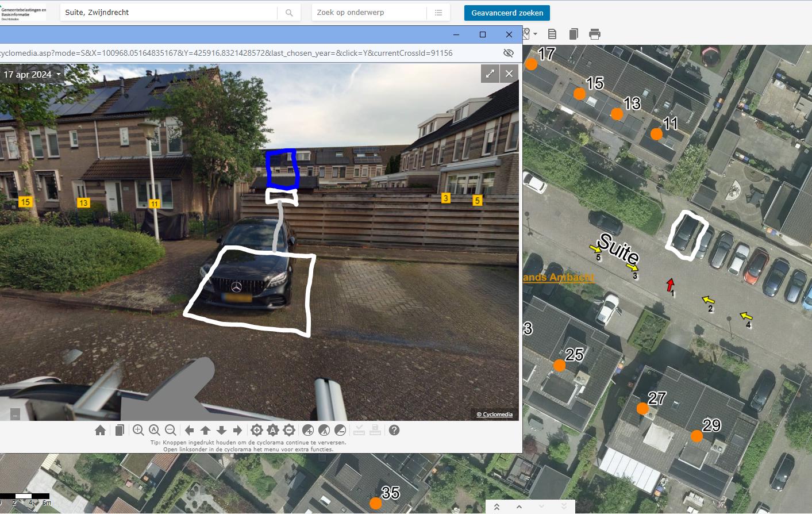
Task: Click the Geavanceerd zoeken button
Action: point(507,13)
